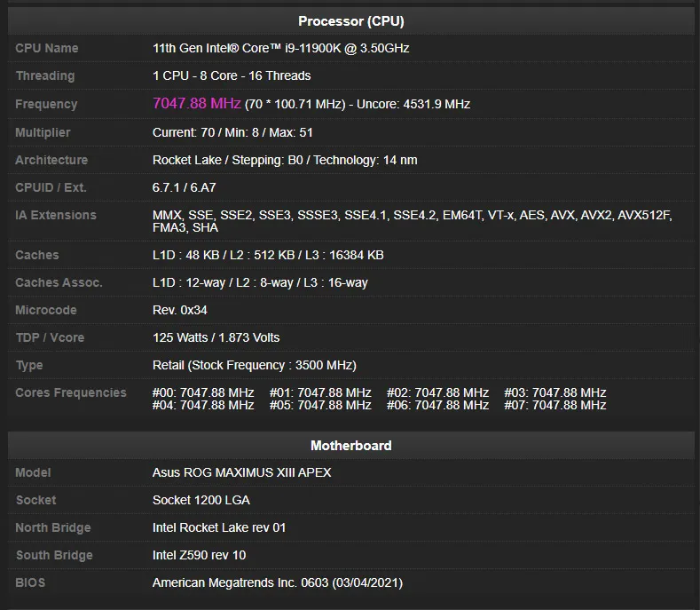Select the Cores Frequencies label
This screenshot has height=610, width=700.
coord(71,392)
